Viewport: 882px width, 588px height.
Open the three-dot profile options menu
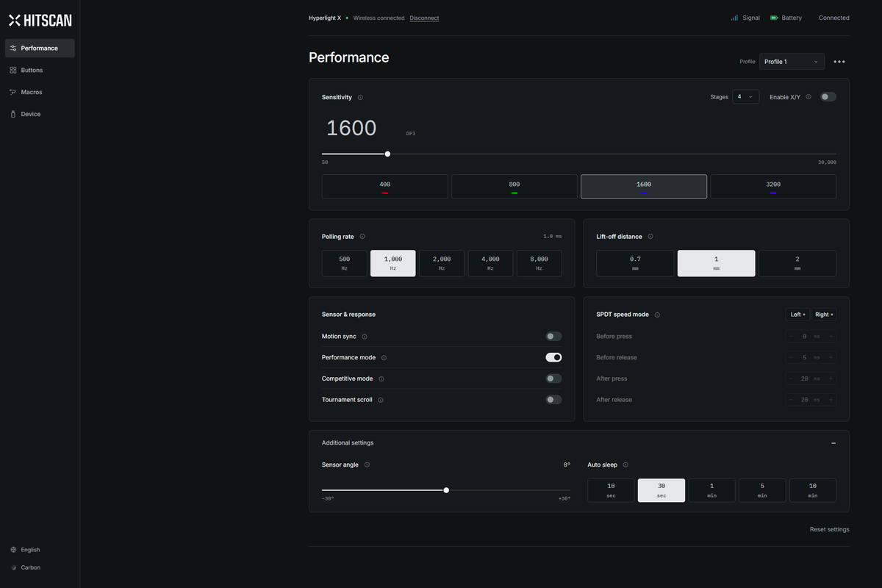click(x=839, y=62)
